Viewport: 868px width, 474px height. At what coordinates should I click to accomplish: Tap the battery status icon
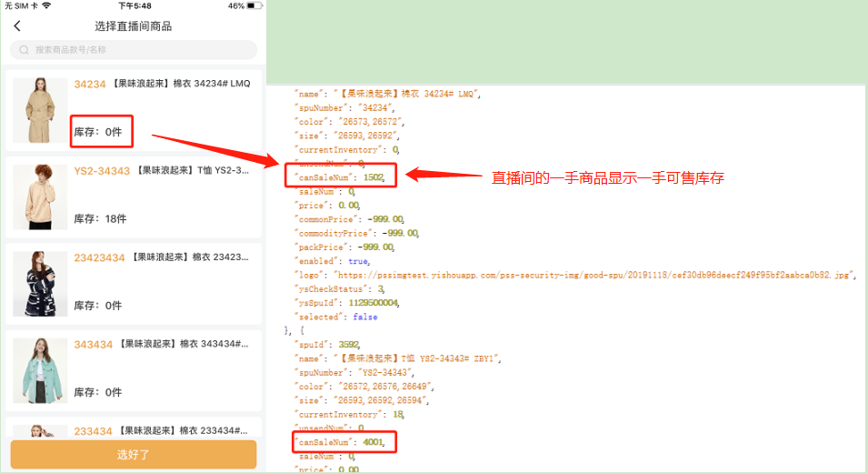(254, 5)
